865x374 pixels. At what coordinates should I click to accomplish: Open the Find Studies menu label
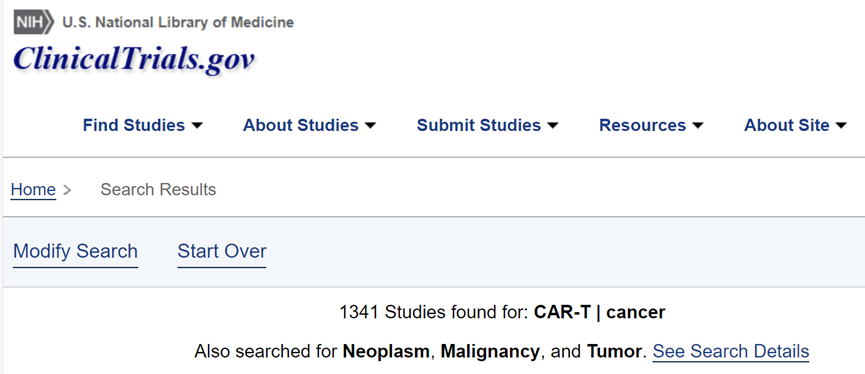(134, 125)
